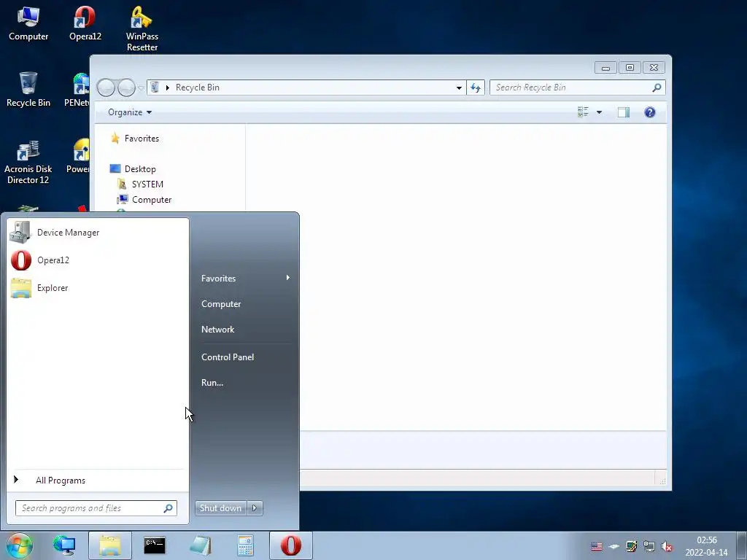747x560 pixels.
Task: Click the monitor-with-pencil tray icon
Action: click(x=632, y=547)
